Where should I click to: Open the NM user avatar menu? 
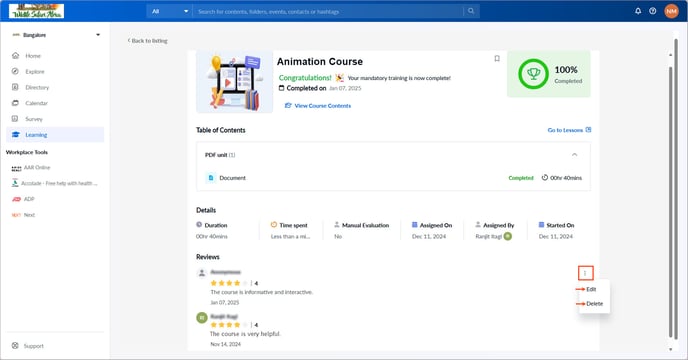[x=671, y=11]
